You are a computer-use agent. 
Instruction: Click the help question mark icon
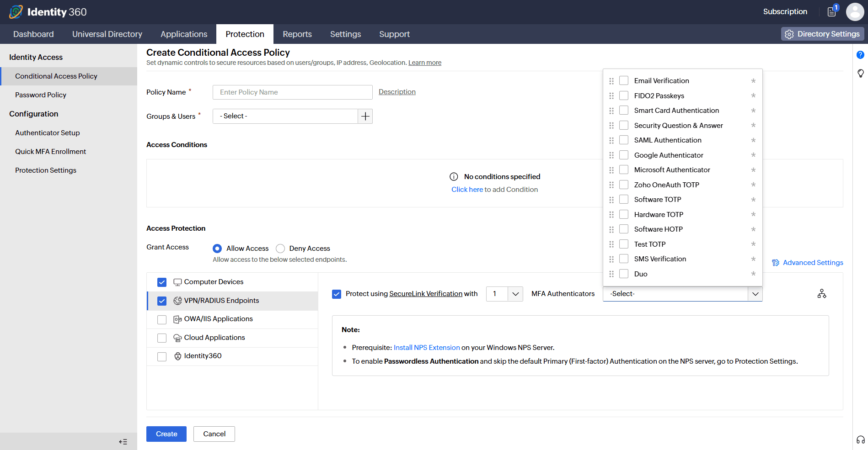click(860, 55)
